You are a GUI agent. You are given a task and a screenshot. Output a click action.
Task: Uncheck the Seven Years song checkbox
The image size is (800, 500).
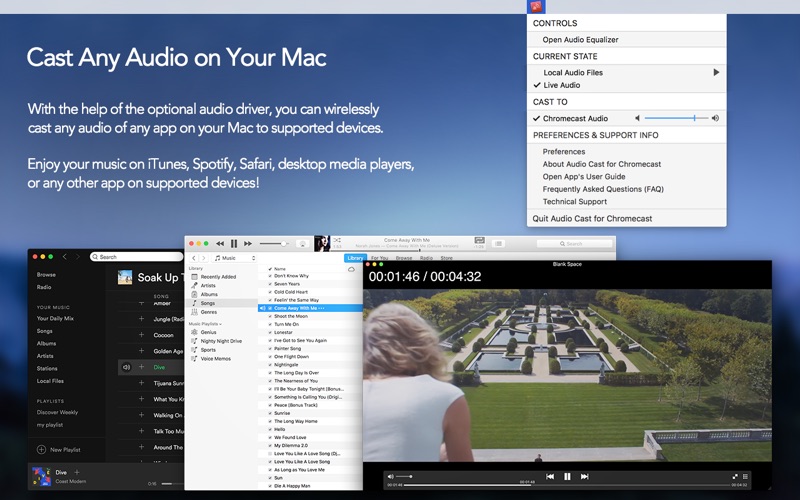[x=270, y=284]
